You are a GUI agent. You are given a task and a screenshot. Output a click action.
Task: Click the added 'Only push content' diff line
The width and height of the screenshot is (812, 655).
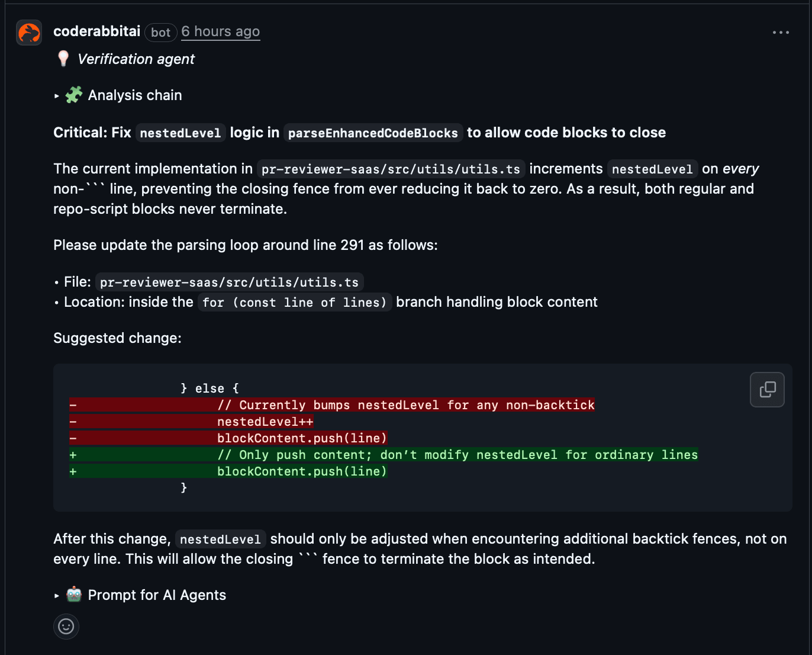(x=457, y=455)
